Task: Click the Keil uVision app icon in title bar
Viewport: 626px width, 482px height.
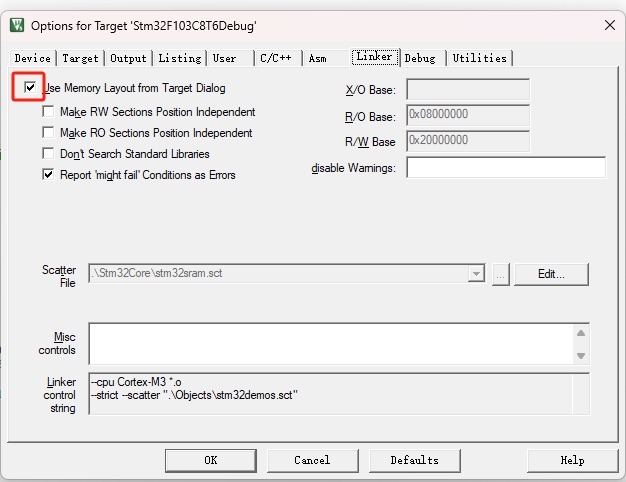Action: [17, 26]
